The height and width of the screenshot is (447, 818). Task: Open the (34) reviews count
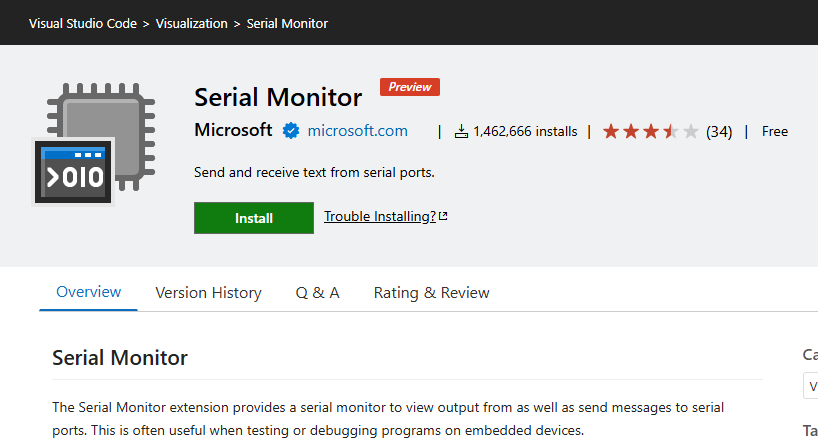click(x=719, y=131)
